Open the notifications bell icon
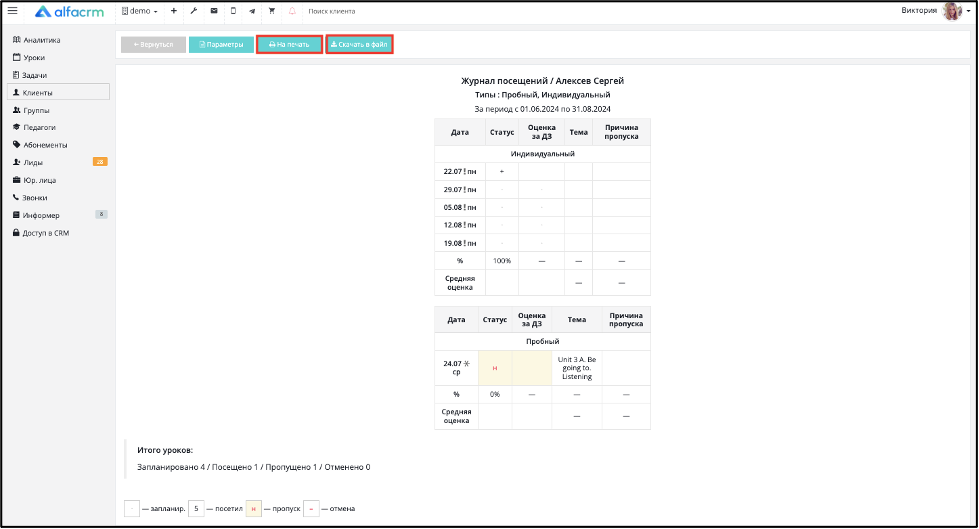This screenshot has height=529, width=979. click(x=292, y=11)
